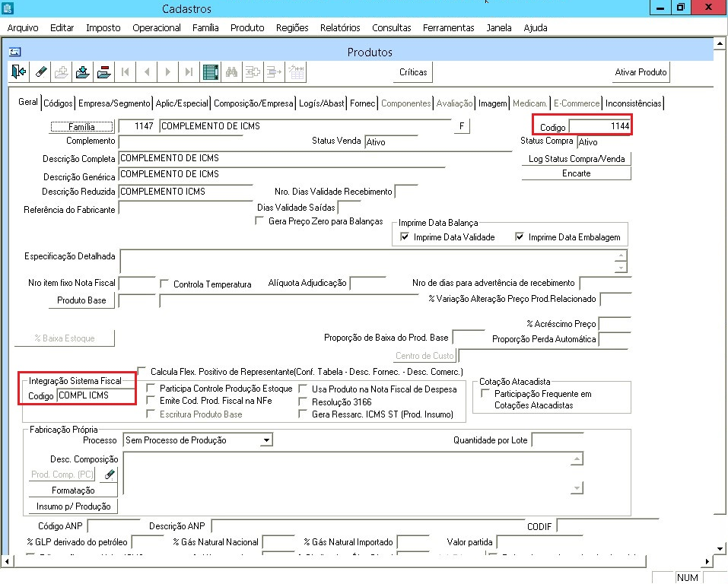Switch to the Empresa/Segmento tab
The height and width of the screenshot is (584, 728).
114,103
